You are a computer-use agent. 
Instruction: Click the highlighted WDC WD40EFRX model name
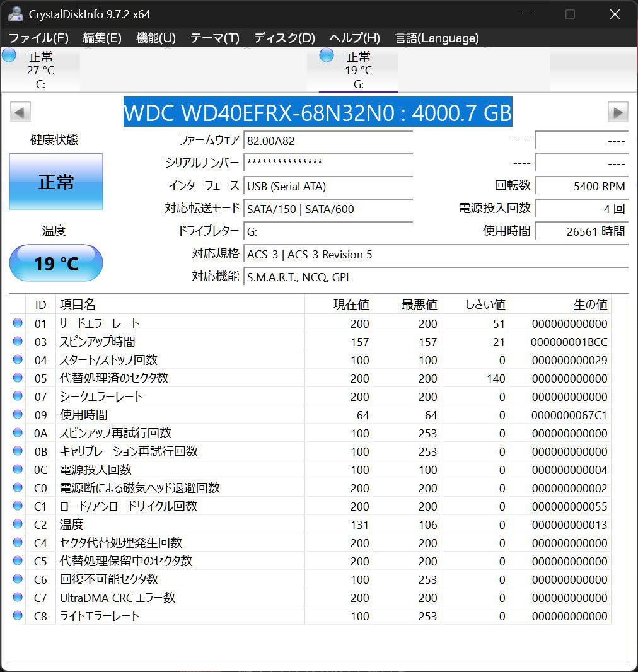pyautogui.click(x=318, y=112)
